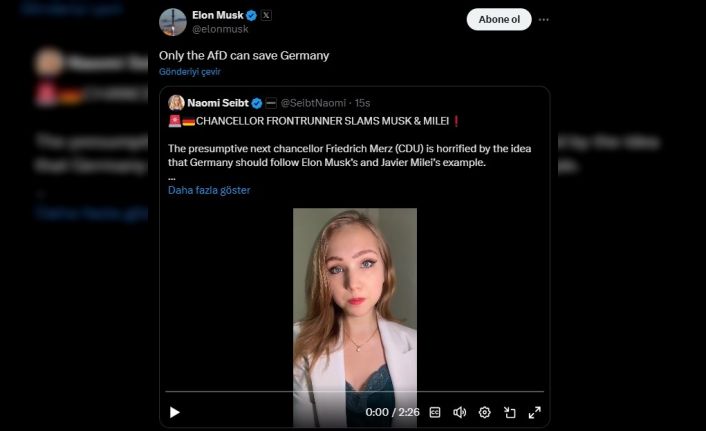Click Naomi Seibt verified checkmark
The height and width of the screenshot is (431, 706).
[257, 103]
